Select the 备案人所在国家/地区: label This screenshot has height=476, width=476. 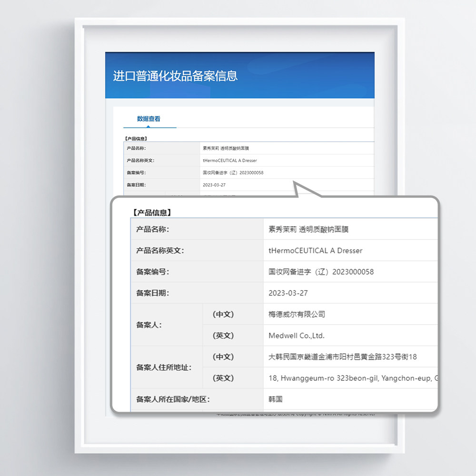(173, 399)
